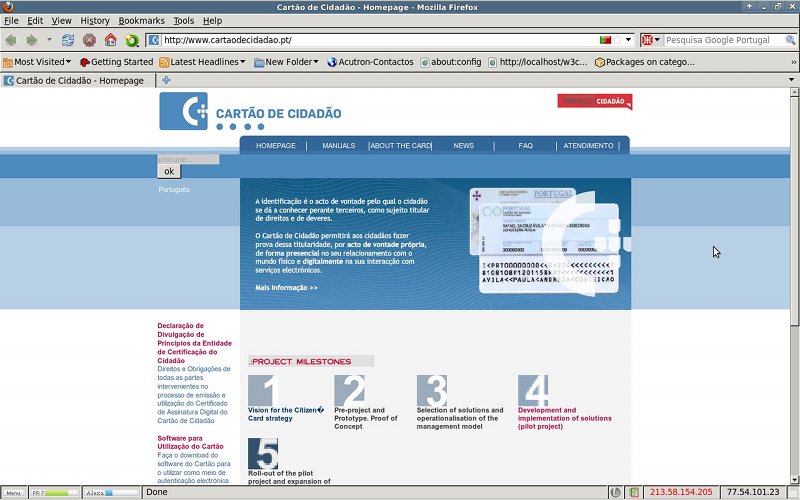Open the http://localhost/w3c bookmark
Viewport: 800px width, 500px height.
[538, 62]
